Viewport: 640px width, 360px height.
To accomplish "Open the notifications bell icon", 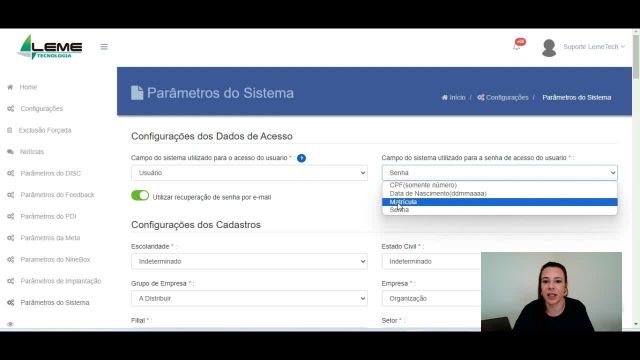I will tap(517, 47).
